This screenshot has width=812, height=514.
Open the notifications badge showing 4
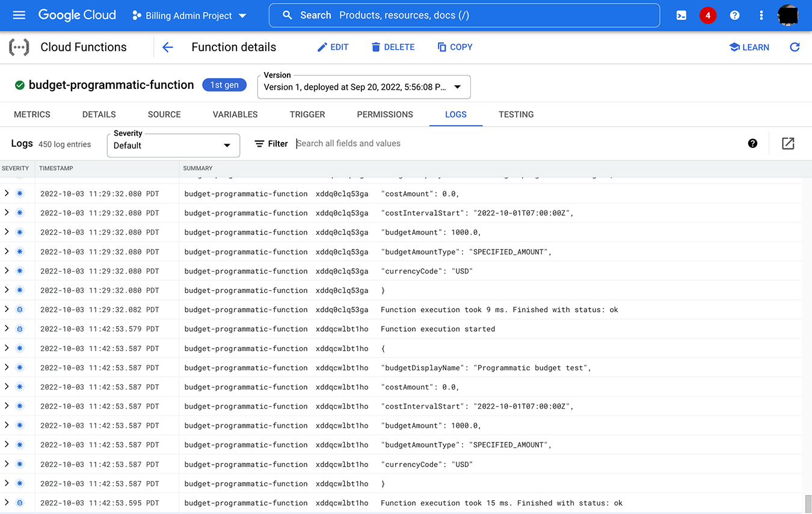pos(708,15)
